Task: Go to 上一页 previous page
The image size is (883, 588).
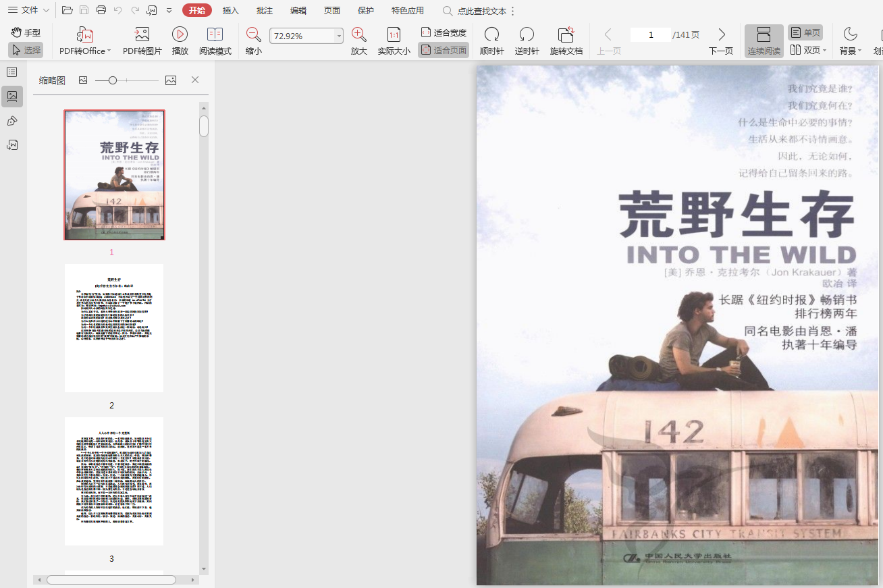Action: click(609, 41)
